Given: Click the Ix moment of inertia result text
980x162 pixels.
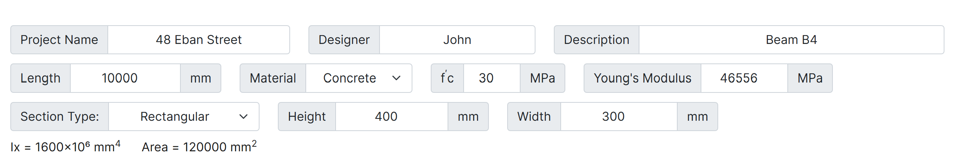Looking at the screenshot, I should click(x=65, y=147).
